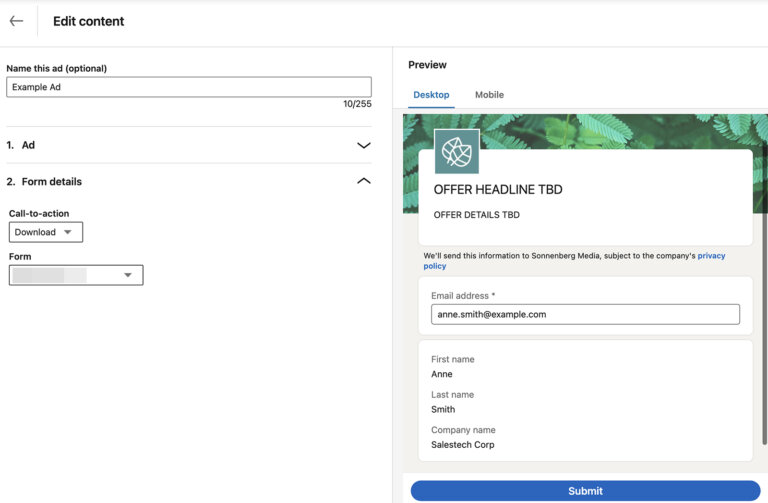Click the Company name Salestech Corp value

pyautogui.click(x=462, y=444)
